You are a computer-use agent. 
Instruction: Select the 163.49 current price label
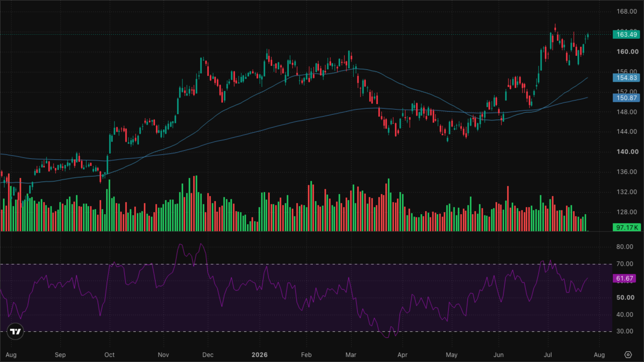[626, 34]
